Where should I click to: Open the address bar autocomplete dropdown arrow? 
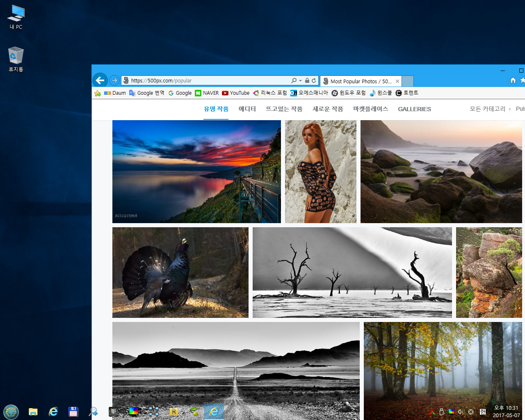pyautogui.click(x=300, y=81)
